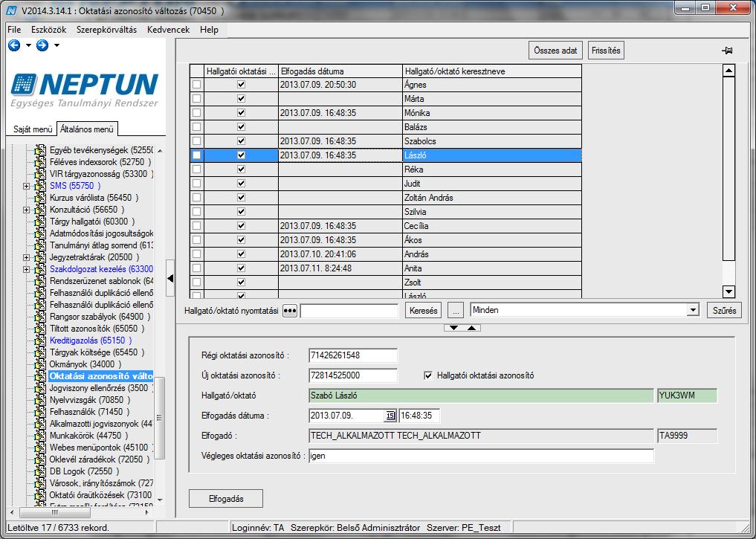The image size is (756, 539).
Task: Click the Keresés button
Action: (x=423, y=311)
